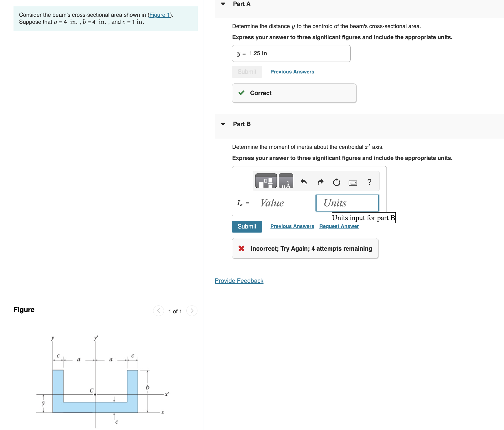Open the equation editor help (?)

(369, 182)
